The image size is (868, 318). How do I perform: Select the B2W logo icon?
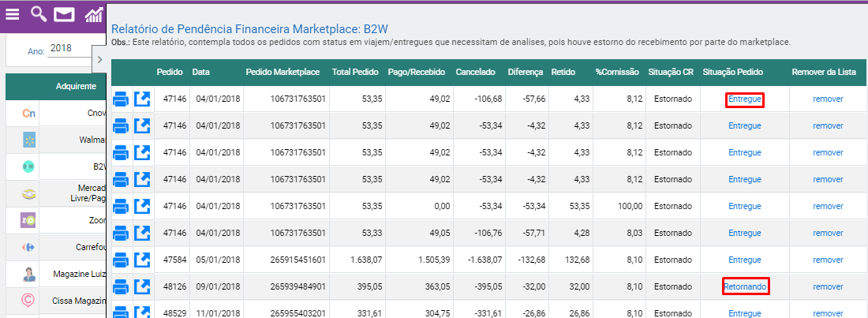28,166
